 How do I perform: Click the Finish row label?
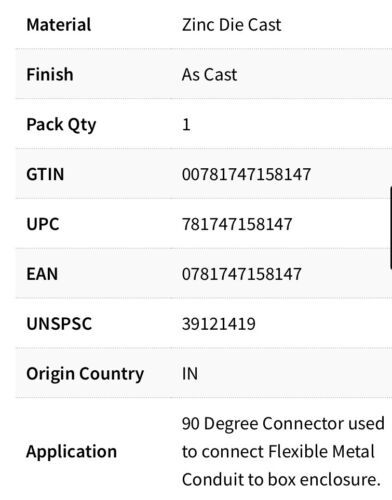[x=50, y=74]
